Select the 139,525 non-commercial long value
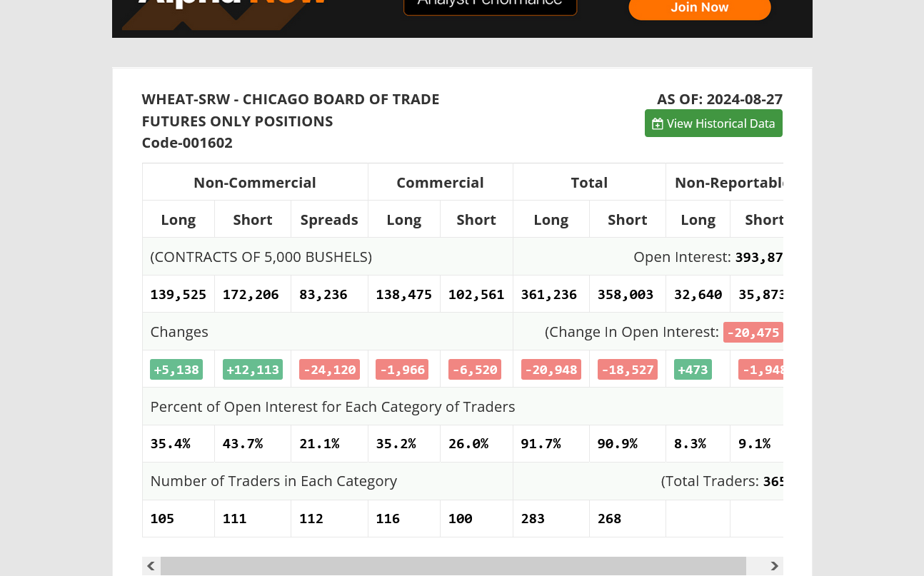This screenshot has height=576, width=924. point(178,294)
